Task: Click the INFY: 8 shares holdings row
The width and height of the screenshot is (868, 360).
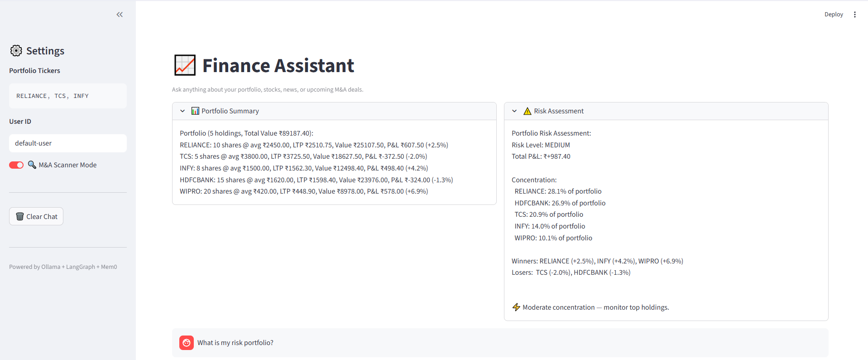Action: click(304, 168)
